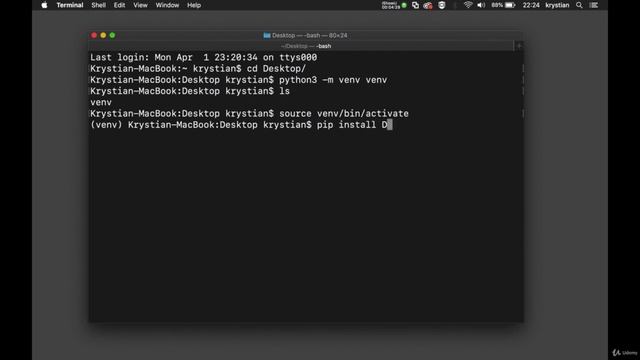Click the 'cd Desktop/' command line
Viewport: 640px width, 360px height.
[198, 69]
